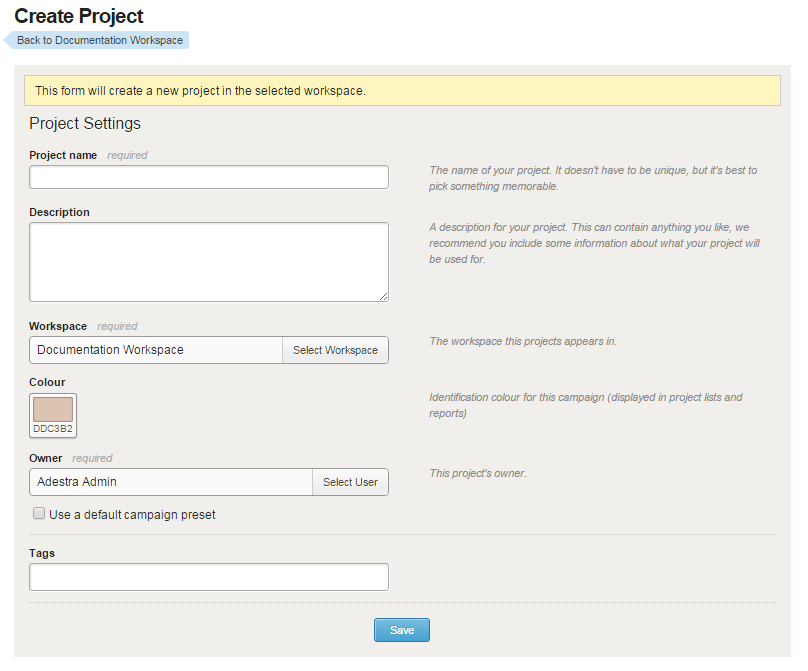Click the Tags input field
This screenshot has height=671, width=808.
coord(209,577)
